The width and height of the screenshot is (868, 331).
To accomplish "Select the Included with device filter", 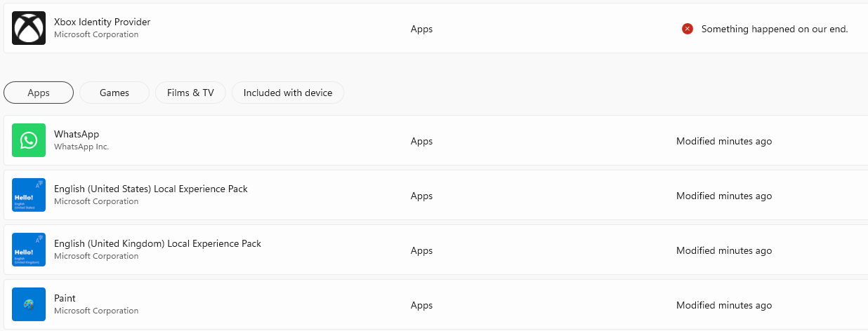I will [288, 93].
